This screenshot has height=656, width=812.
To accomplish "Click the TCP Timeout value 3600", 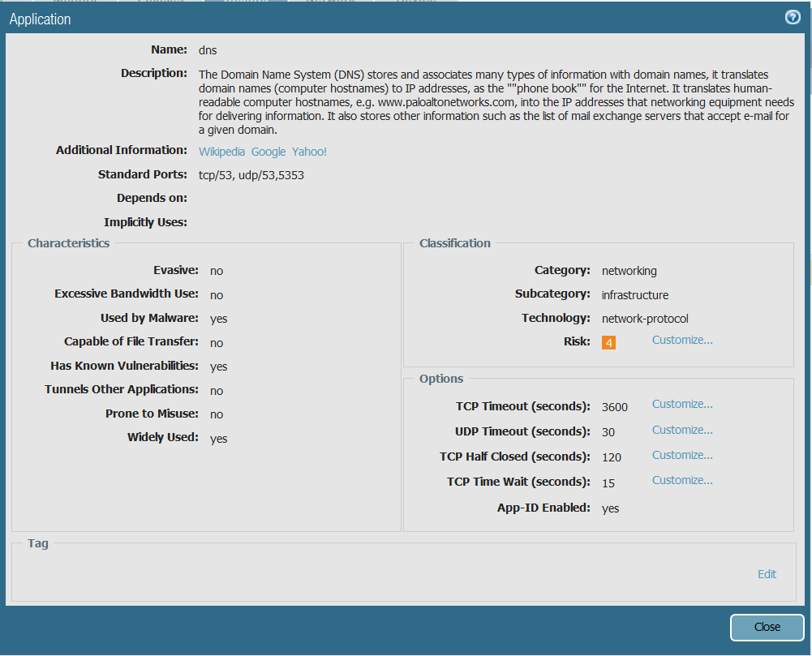I will click(615, 407).
